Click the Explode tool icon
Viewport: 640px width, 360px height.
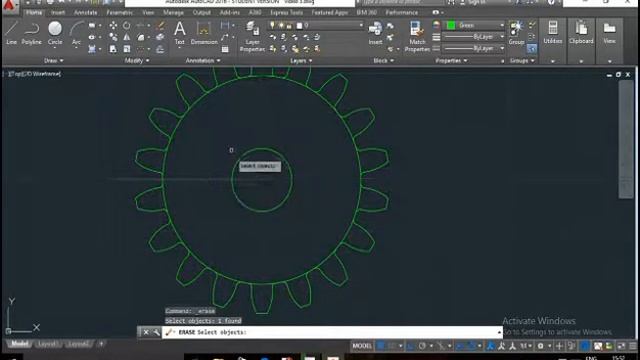point(160,37)
